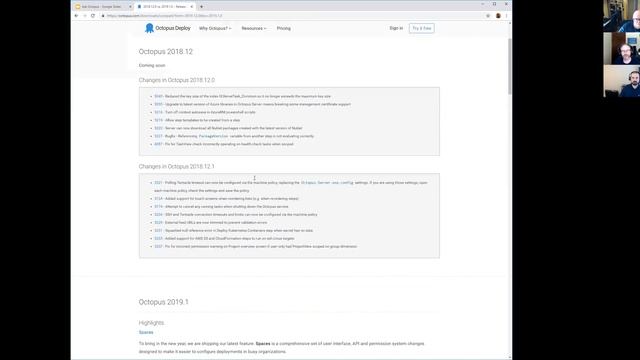Select the top participant video thumbnail
The height and width of the screenshot is (360, 640).
(622, 16)
